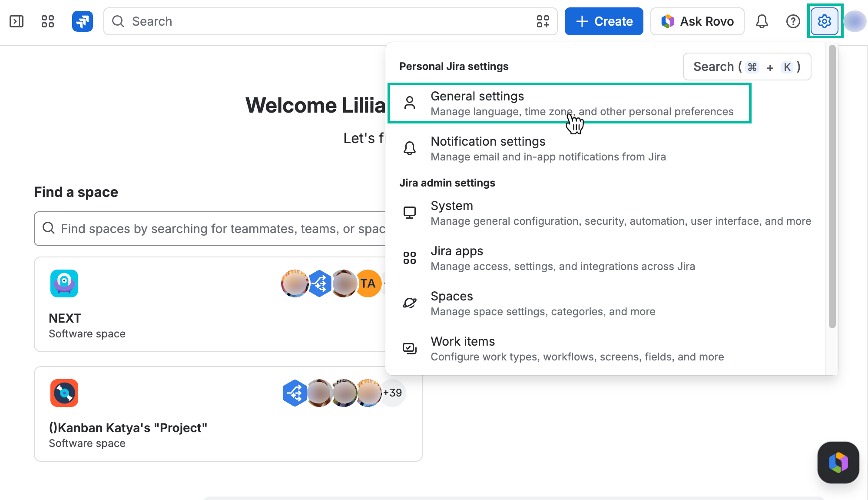Screen dimensions: 868x500
Task: Expand the sidebar panel icon
Action: (x=17, y=21)
